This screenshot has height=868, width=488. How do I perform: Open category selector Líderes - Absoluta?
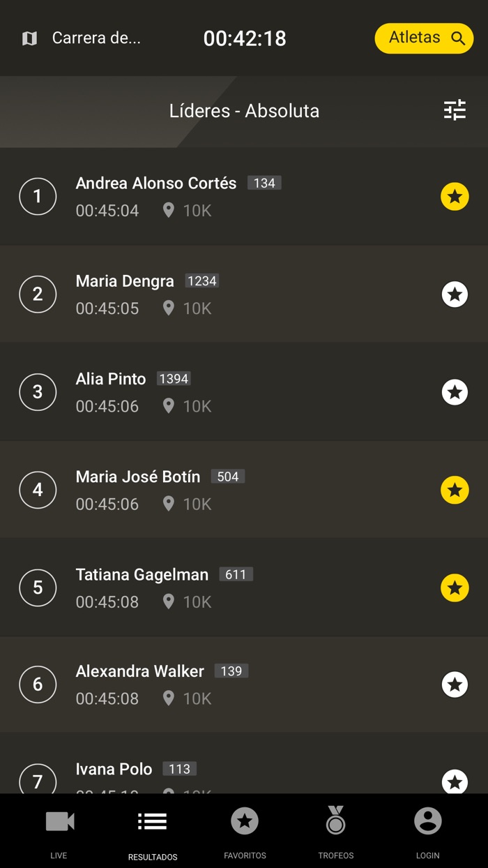[245, 110]
